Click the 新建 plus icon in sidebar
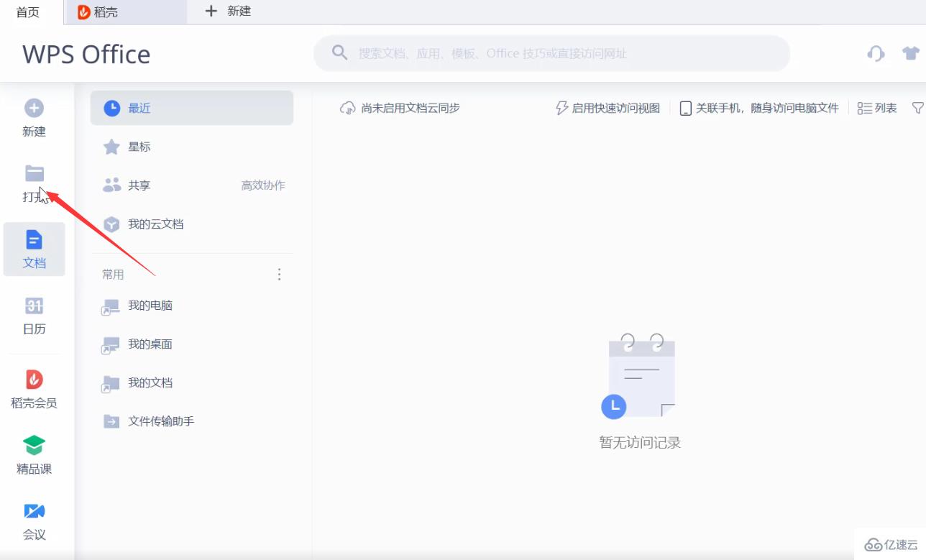 coord(34,109)
